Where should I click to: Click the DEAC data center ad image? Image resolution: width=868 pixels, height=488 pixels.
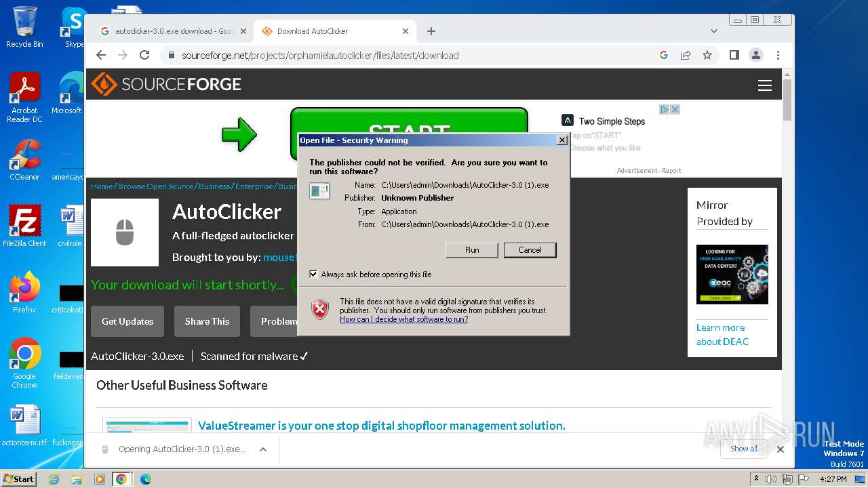click(x=732, y=274)
